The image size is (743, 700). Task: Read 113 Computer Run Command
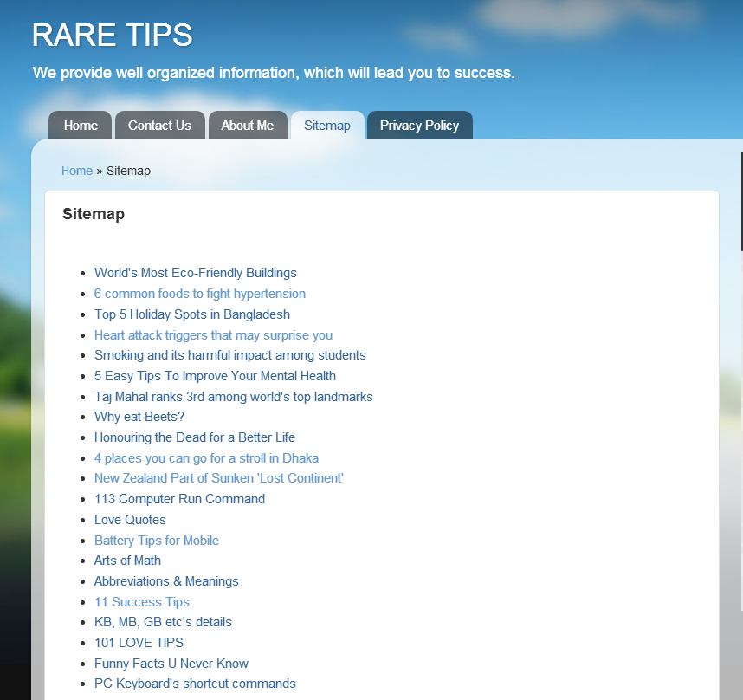click(179, 498)
